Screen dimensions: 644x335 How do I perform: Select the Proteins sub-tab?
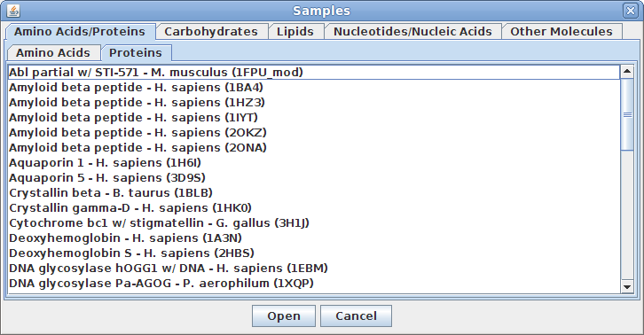click(136, 53)
